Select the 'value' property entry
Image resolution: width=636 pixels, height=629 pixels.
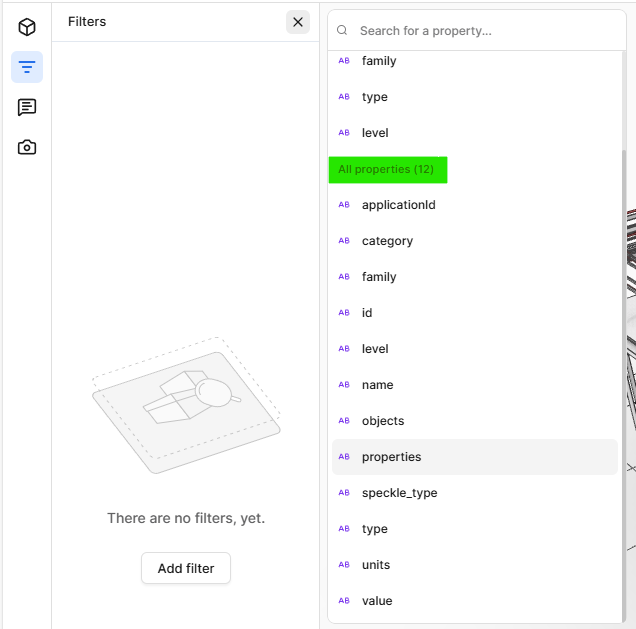377,601
